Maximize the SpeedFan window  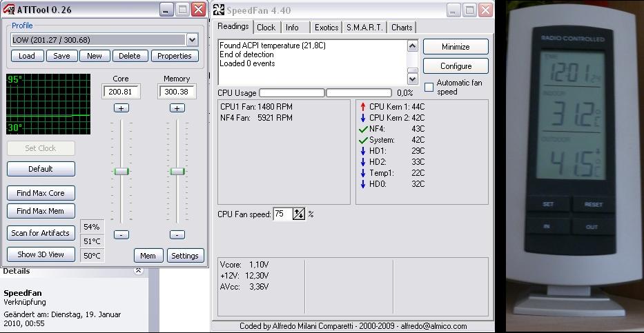click(x=470, y=10)
